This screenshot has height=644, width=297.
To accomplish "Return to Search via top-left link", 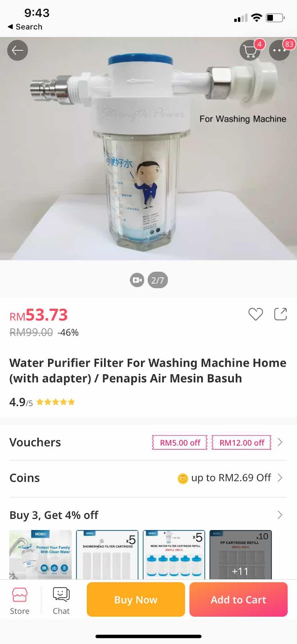I will [25, 27].
